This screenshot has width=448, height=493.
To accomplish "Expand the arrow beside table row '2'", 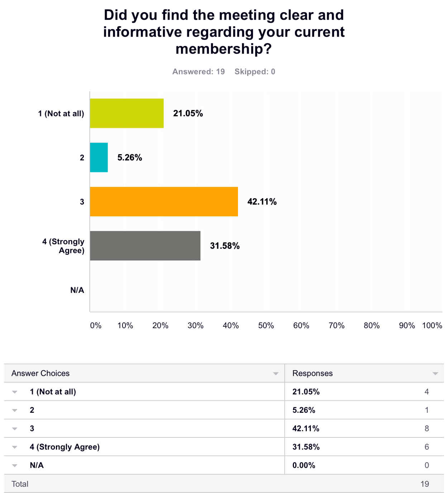I will click(x=15, y=410).
